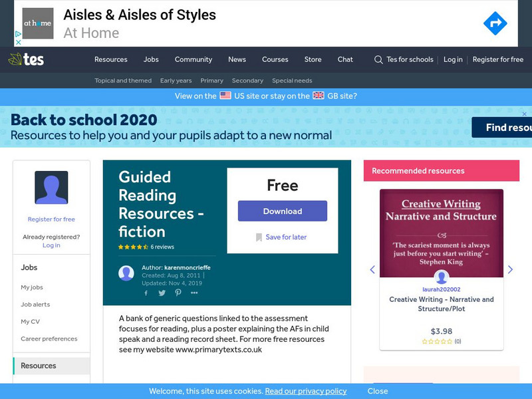Click laurah202002 avatar icon

[442, 277]
